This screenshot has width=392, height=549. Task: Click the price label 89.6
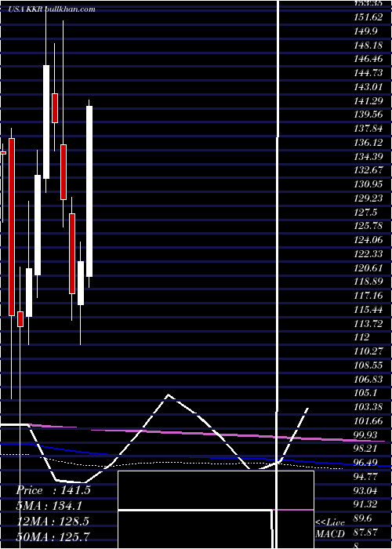pyautogui.click(x=363, y=518)
